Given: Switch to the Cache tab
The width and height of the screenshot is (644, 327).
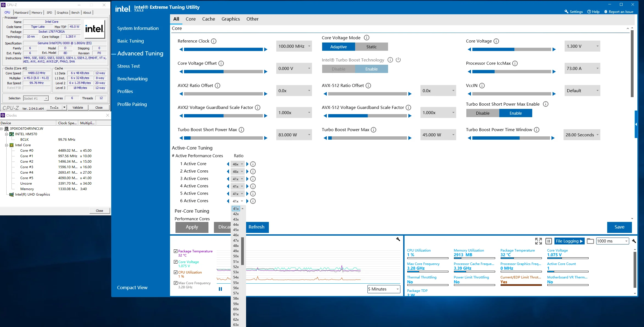Looking at the screenshot, I should click(208, 19).
